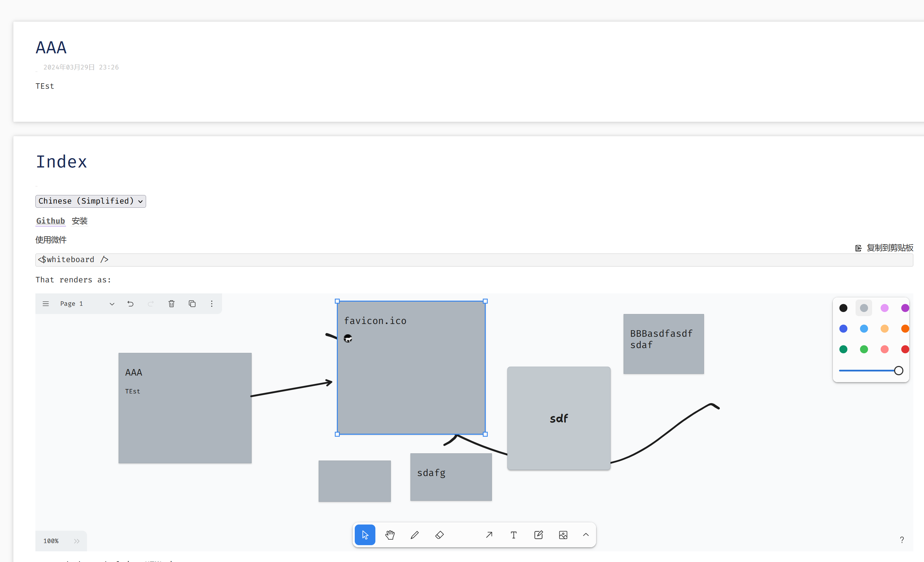Pick the eraser tool
This screenshot has width=924, height=562.
coord(439,534)
